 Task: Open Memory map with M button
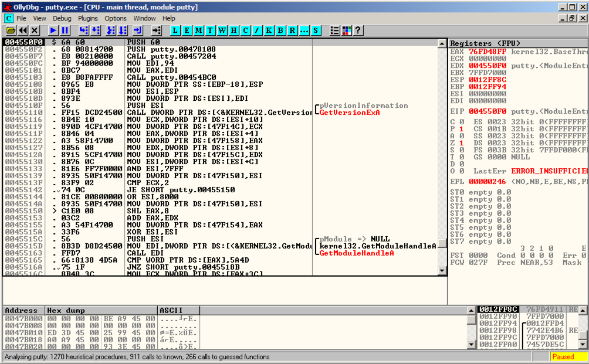click(199, 30)
